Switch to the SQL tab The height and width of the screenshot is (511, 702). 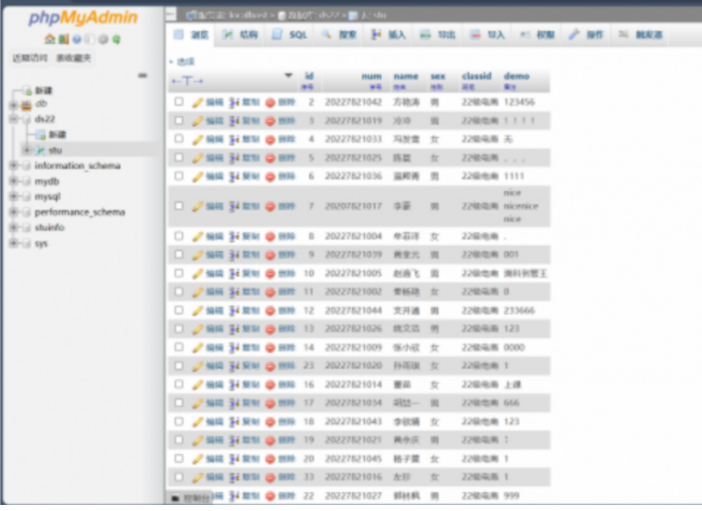(290, 35)
